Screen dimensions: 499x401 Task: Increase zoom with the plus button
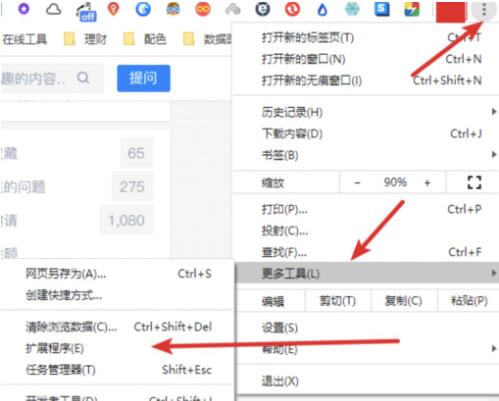pyautogui.click(x=427, y=183)
